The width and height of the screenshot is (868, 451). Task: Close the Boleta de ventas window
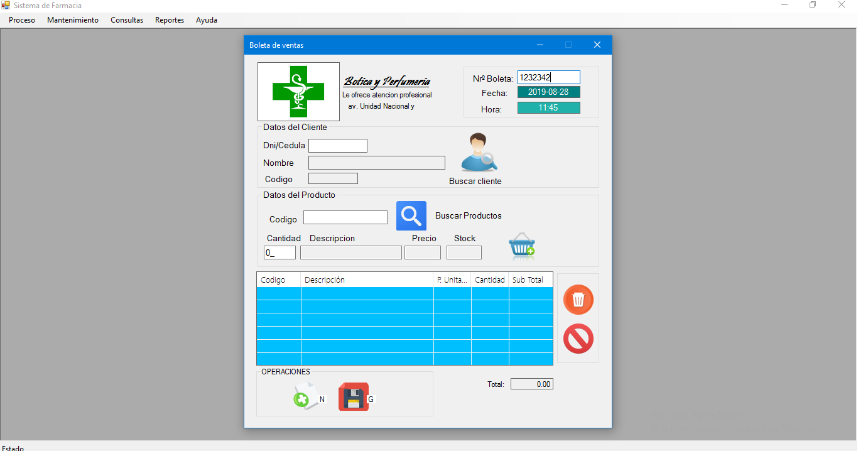[x=597, y=45]
